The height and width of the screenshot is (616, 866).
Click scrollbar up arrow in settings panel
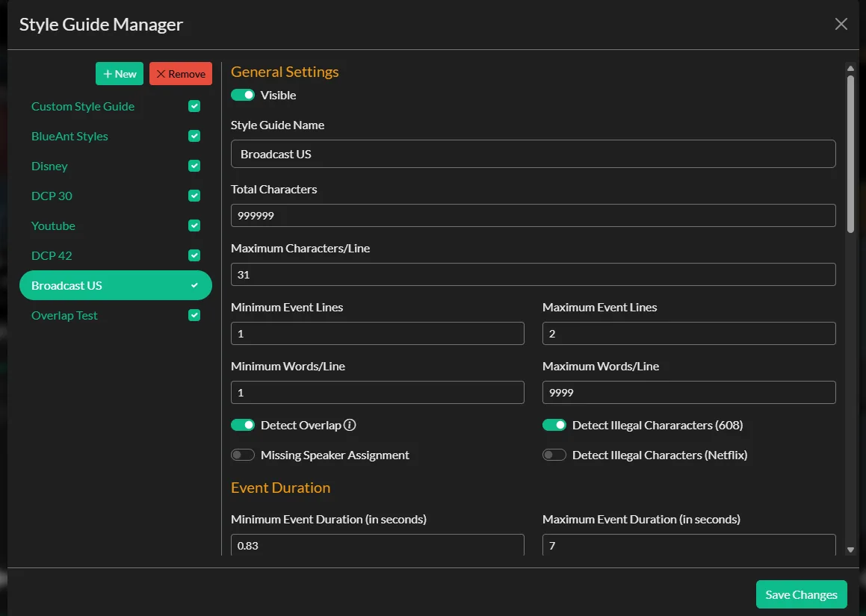[850, 68]
